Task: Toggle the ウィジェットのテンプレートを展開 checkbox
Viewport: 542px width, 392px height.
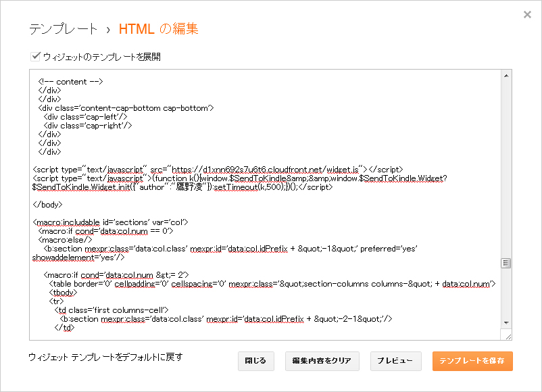Action: [35, 56]
